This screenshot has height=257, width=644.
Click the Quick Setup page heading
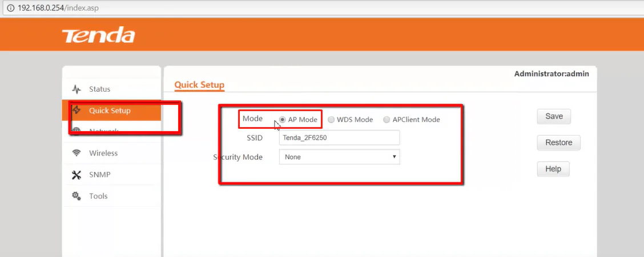[199, 85]
